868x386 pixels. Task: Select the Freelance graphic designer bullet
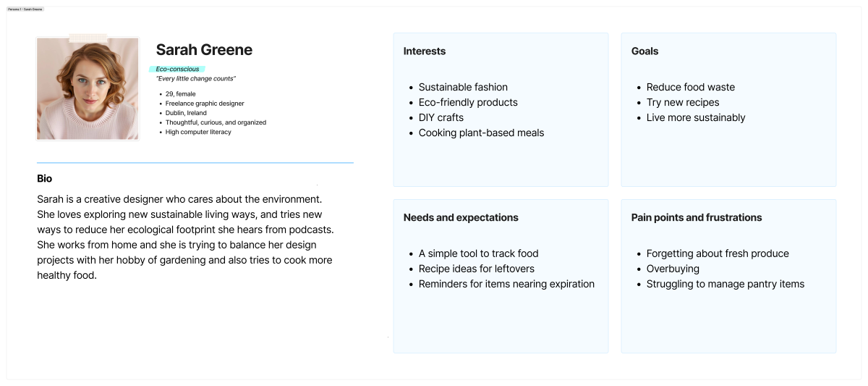click(x=205, y=104)
